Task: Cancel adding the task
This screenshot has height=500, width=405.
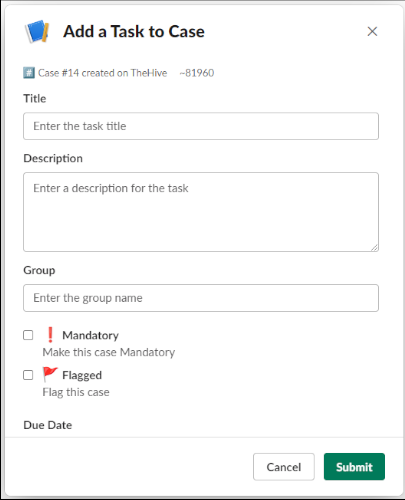Action: pyautogui.click(x=284, y=467)
